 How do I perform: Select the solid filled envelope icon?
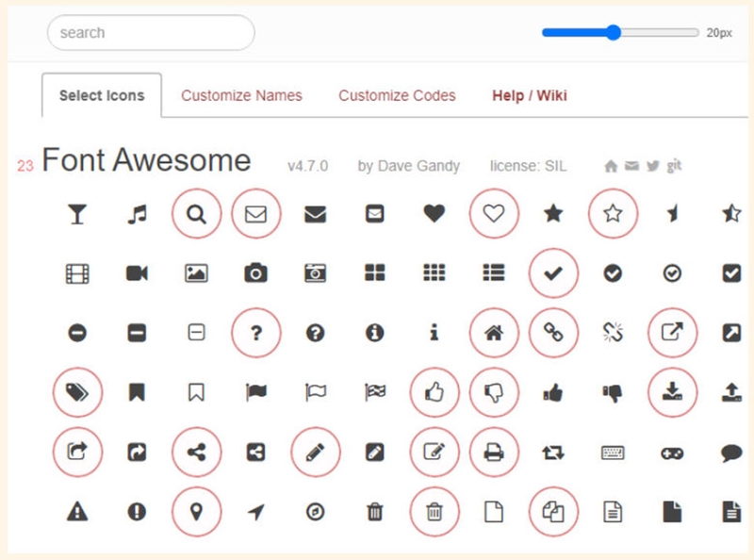click(x=316, y=214)
